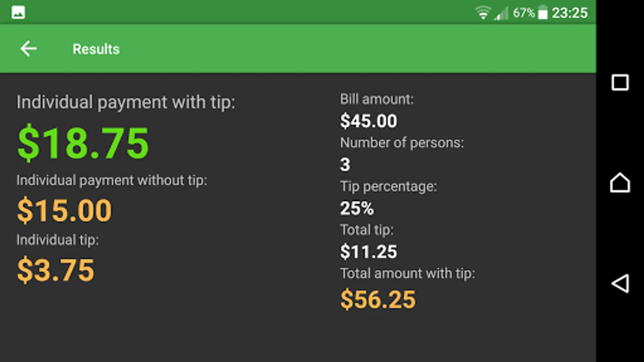Tap the $3.75 individual tip value
Image resolution: width=644 pixels, height=362 pixels.
click(x=56, y=270)
